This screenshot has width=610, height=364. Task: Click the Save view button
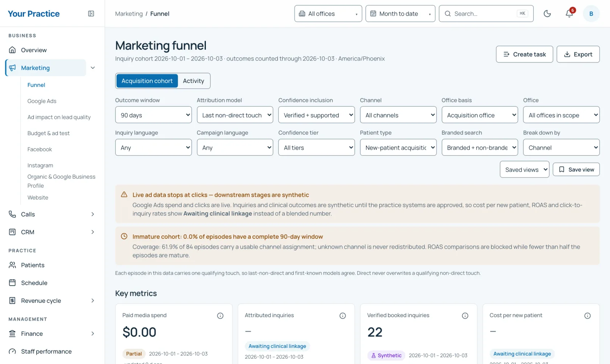pyautogui.click(x=576, y=169)
